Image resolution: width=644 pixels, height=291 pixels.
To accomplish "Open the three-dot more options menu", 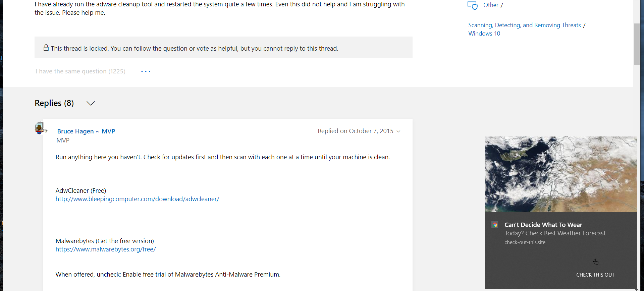I will coord(146,71).
